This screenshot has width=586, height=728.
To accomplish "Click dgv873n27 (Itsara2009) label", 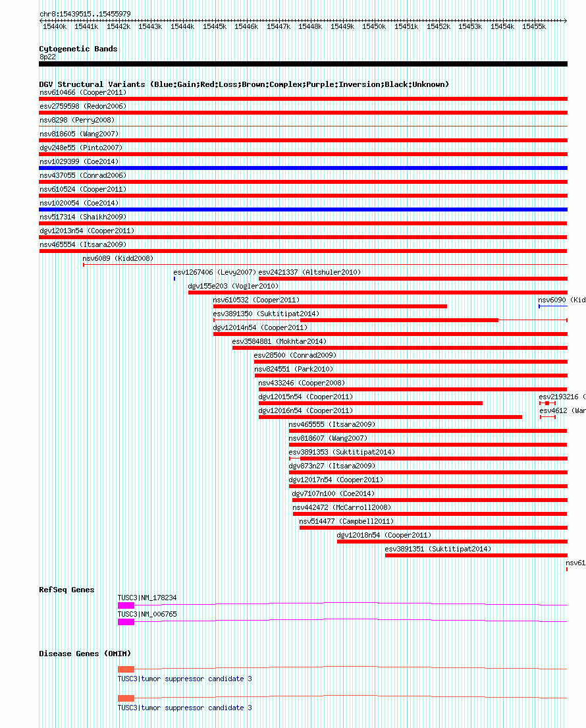I will (x=333, y=466).
